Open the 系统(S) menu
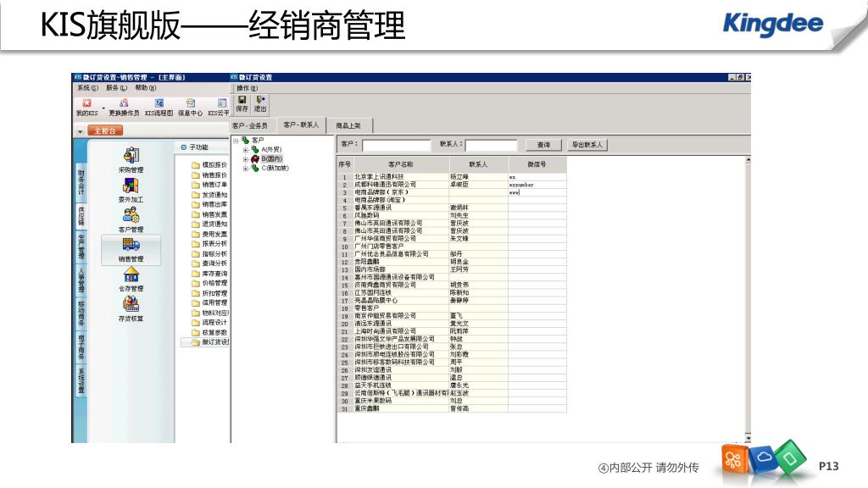This screenshot has width=868, height=488. pyautogui.click(x=87, y=88)
